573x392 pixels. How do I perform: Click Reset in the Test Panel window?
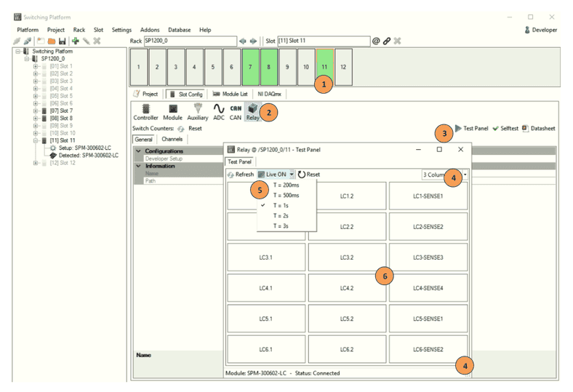point(309,175)
